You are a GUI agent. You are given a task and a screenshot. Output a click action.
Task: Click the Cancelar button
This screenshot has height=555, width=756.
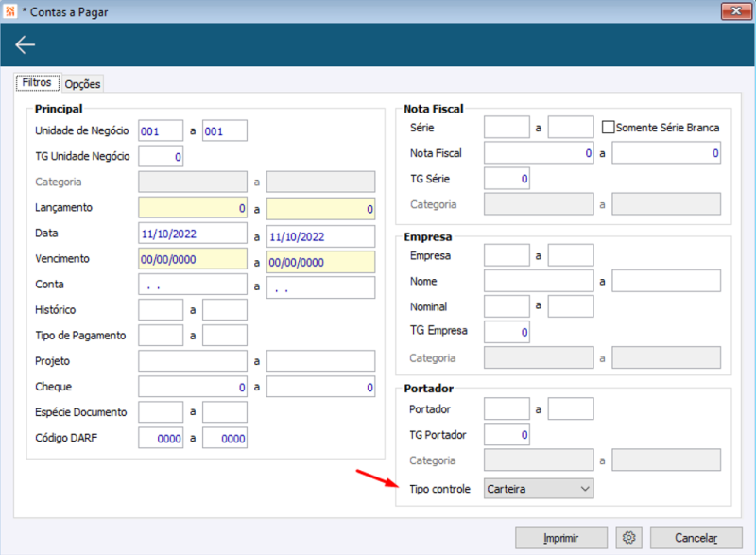(696, 537)
